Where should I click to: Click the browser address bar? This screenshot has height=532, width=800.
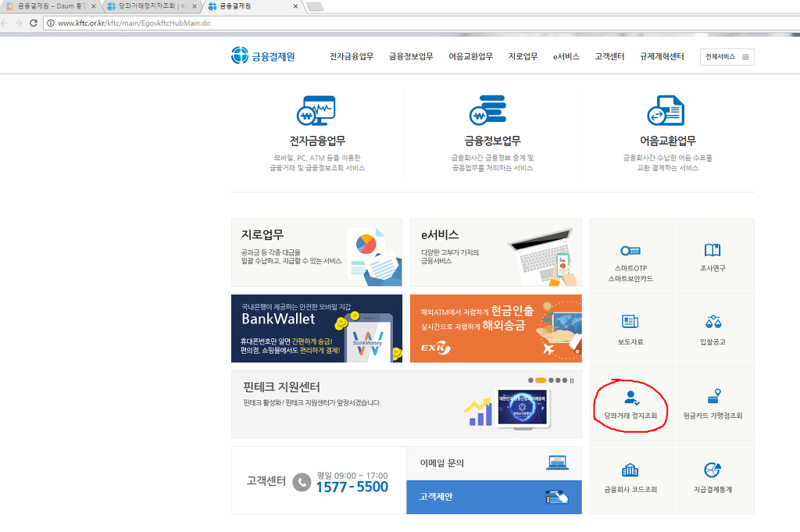(x=391, y=23)
